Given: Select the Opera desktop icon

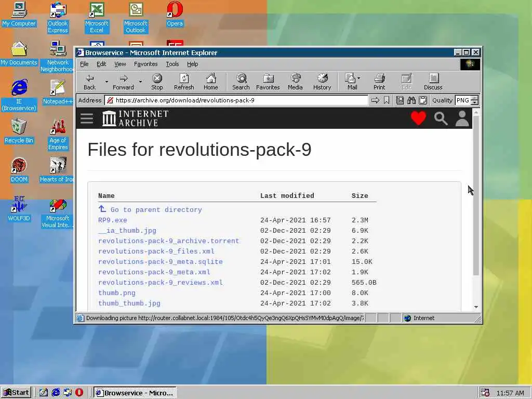Looking at the screenshot, I should 175,14.
